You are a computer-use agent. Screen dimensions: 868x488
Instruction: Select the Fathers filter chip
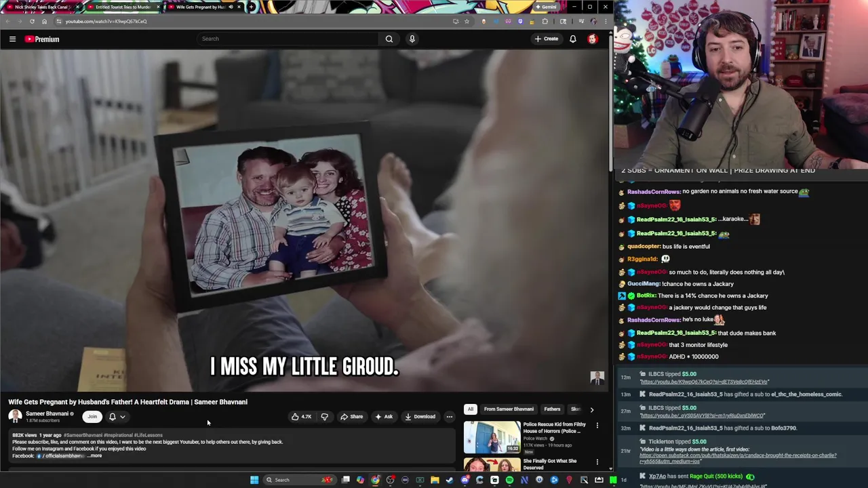552,409
